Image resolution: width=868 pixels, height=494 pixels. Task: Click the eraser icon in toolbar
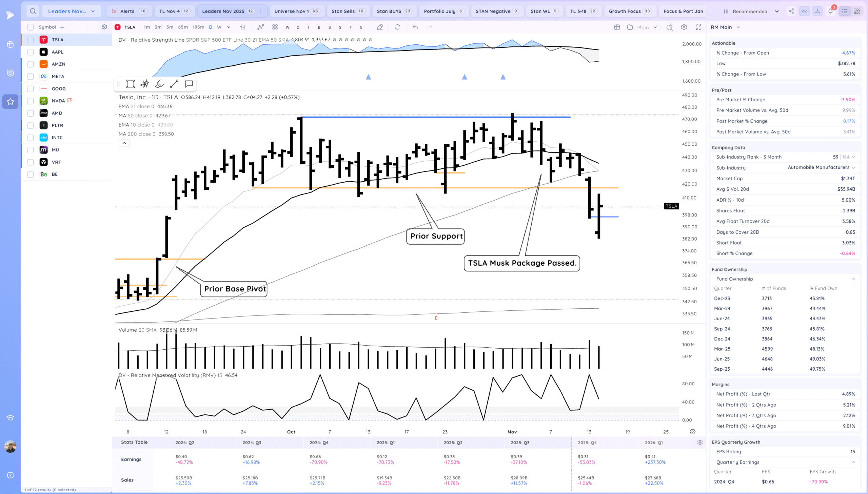click(380, 27)
